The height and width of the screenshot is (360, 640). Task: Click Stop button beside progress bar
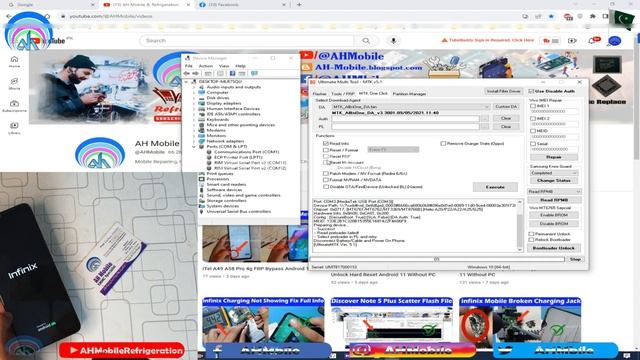(575, 259)
